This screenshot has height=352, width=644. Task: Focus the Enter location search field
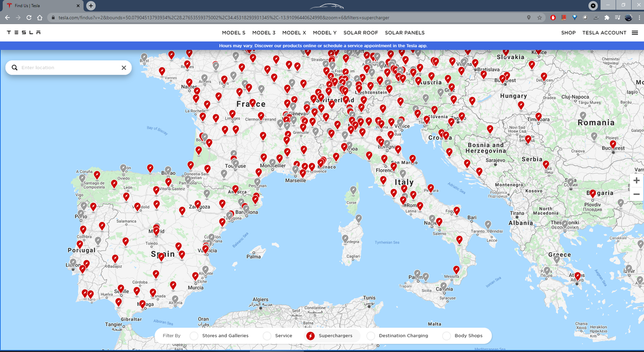[69, 67]
